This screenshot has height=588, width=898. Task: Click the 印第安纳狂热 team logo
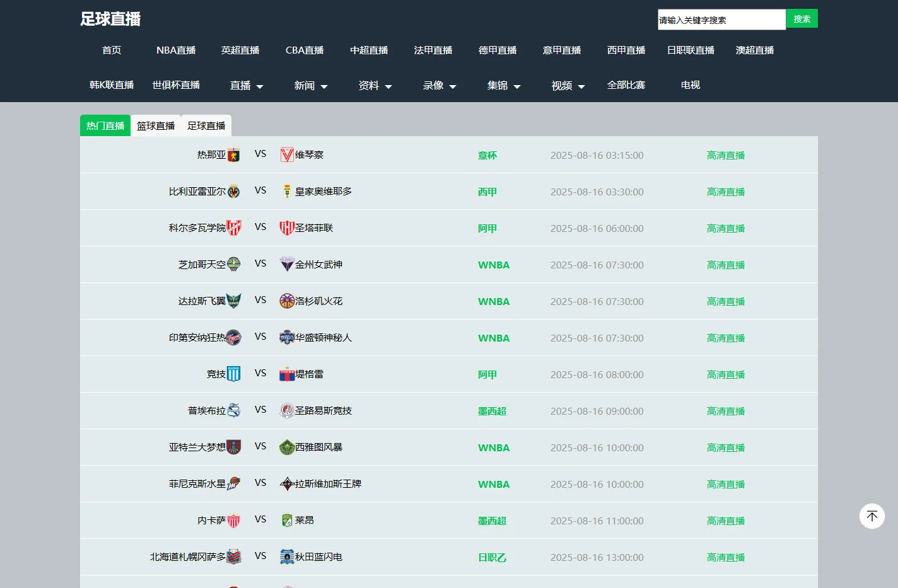click(x=233, y=338)
